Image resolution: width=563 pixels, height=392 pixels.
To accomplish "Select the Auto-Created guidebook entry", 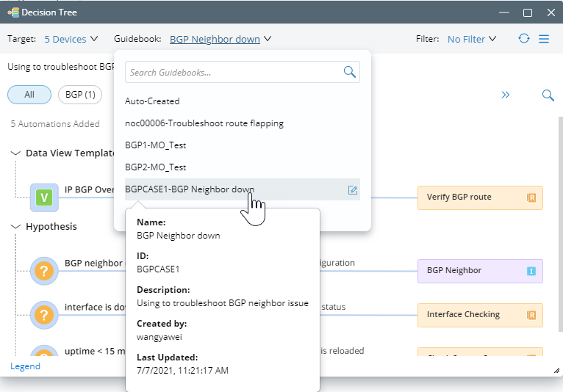I will 152,101.
